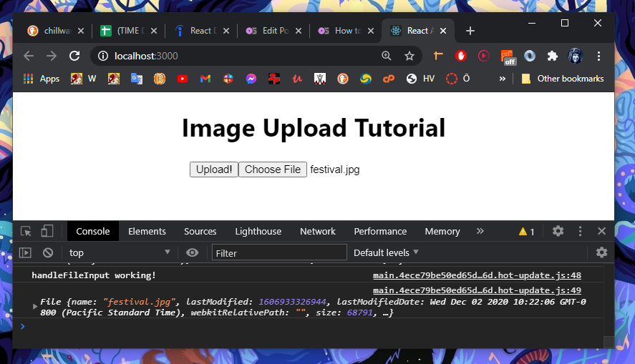Close the React D browser tab
Image resolution: width=635 pixels, height=364 pixels.
pyautogui.click(x=226, y=31)
